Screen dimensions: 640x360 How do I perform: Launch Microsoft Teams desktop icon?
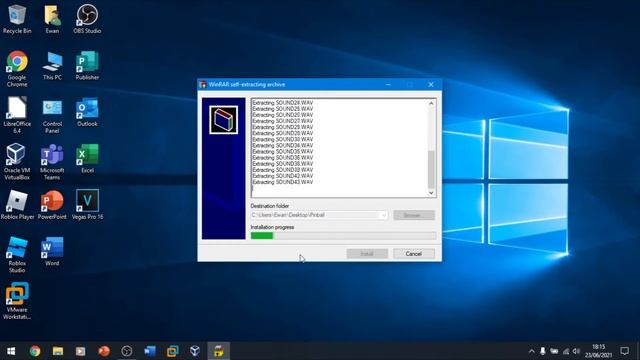click(52, 162)
